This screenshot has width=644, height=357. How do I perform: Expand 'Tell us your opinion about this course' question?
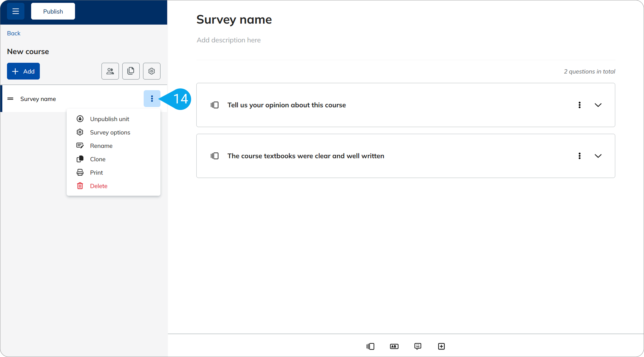(598, 105)
